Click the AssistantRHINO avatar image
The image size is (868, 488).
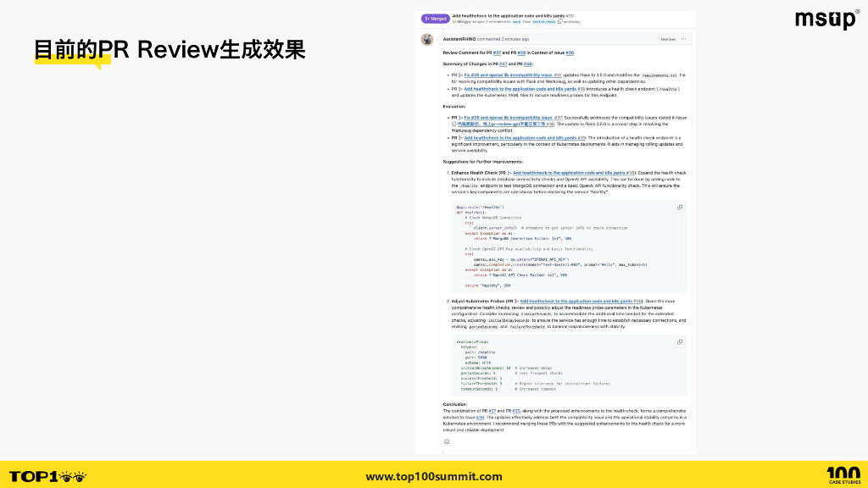(x=427, y=39)
